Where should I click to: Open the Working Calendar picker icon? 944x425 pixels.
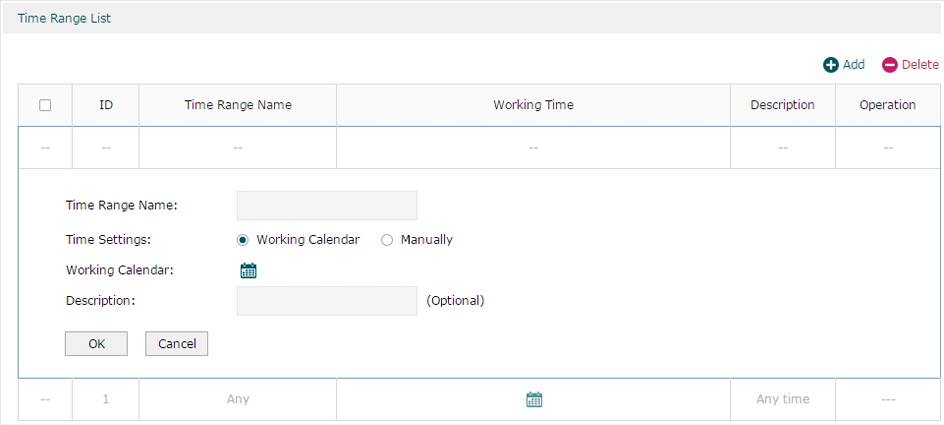tap(249, 270)
